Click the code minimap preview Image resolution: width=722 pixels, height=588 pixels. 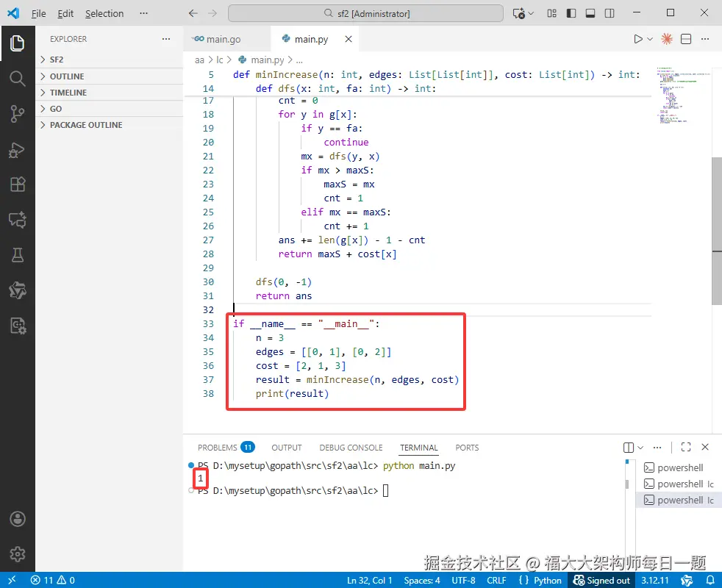click(x=683, y=96)
